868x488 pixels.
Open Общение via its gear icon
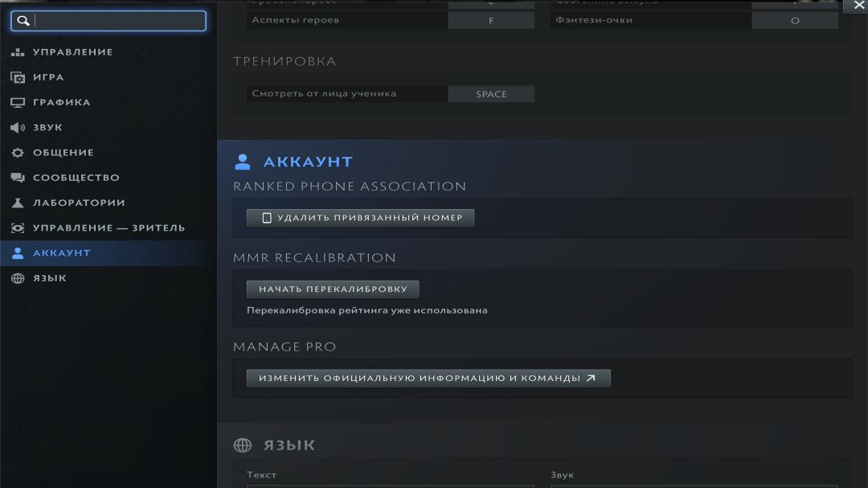[x=18, y=153]
